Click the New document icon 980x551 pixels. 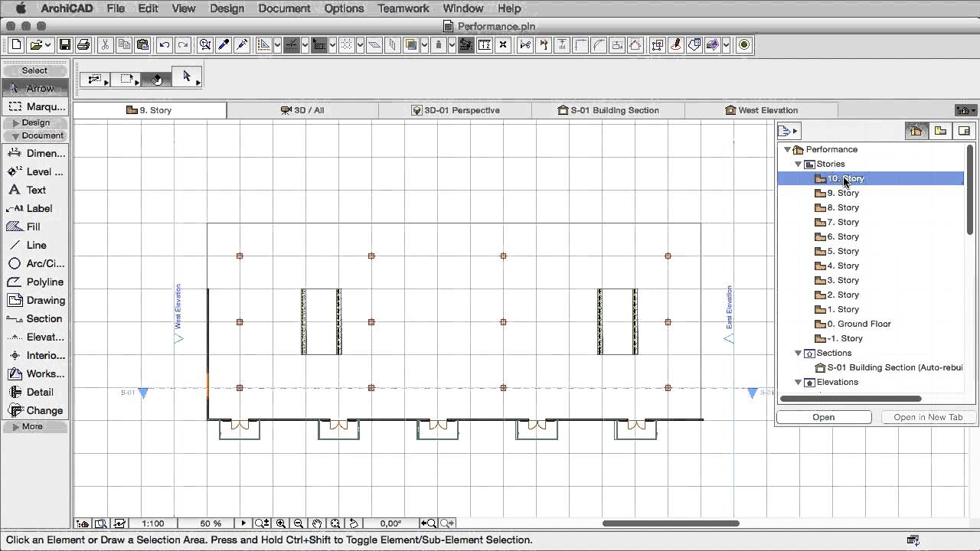pos(16,45)
